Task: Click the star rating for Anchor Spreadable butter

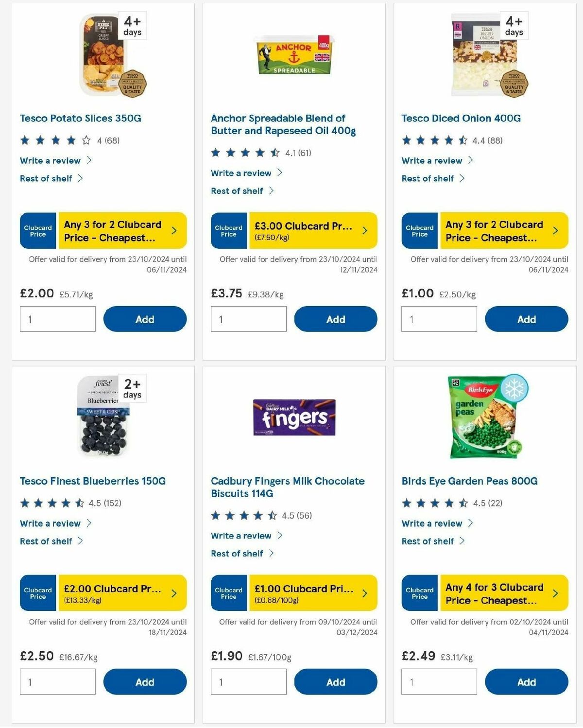Action: [x=241, y=152]
